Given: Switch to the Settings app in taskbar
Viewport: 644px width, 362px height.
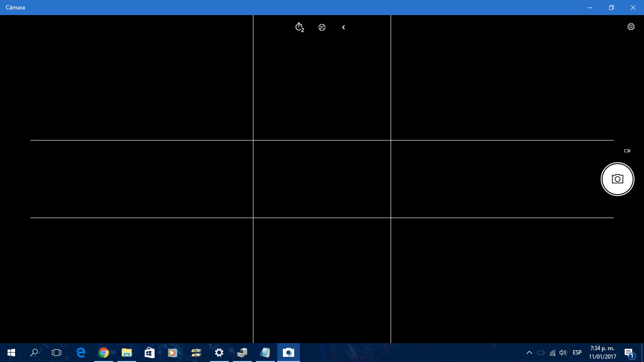Looking at the screenshot, I should [x=219, y=353].
